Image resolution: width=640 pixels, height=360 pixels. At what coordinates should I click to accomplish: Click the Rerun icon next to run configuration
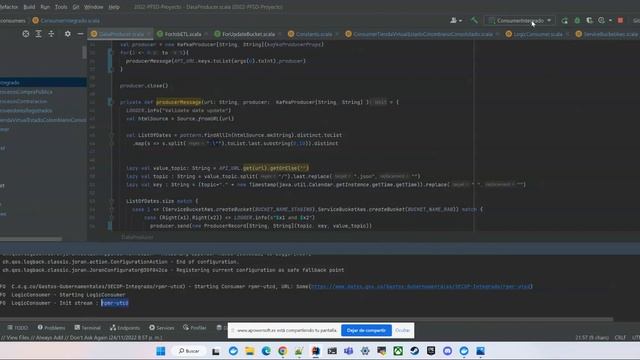click(x=564, y=20)
